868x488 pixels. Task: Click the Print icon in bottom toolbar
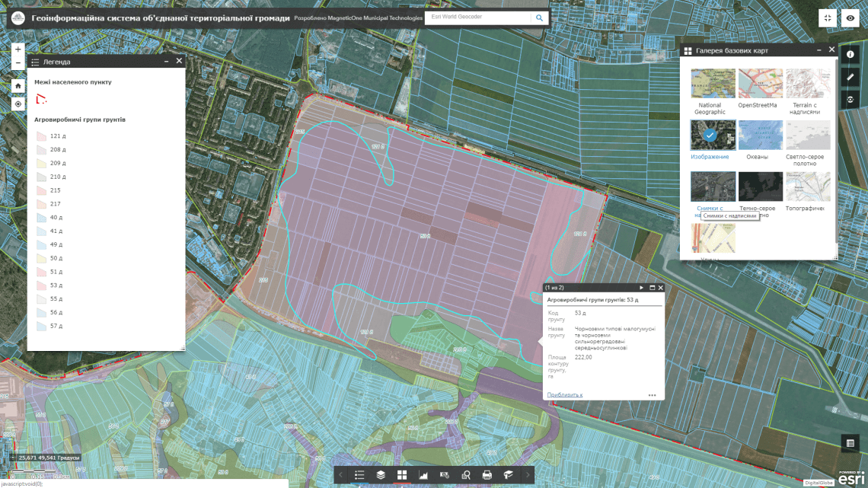[488, 474]
